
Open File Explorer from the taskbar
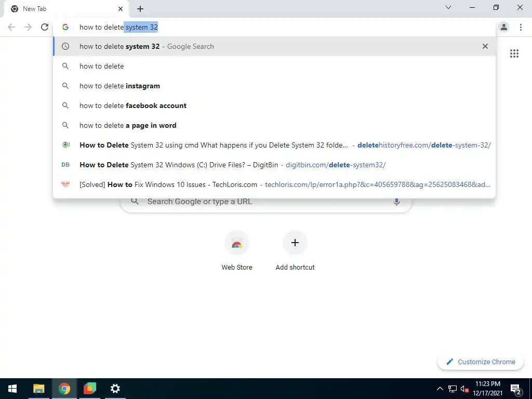click(x=38, y=389)
